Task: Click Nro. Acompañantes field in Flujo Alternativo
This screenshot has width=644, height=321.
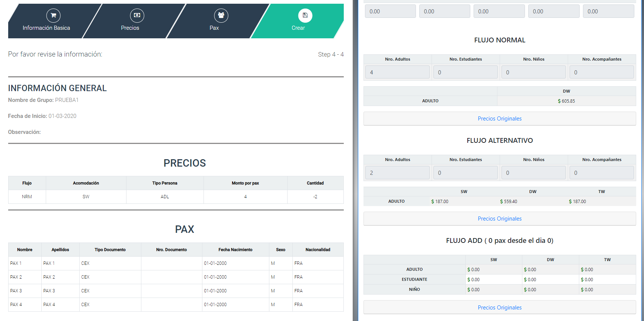Action: [601, 173]
